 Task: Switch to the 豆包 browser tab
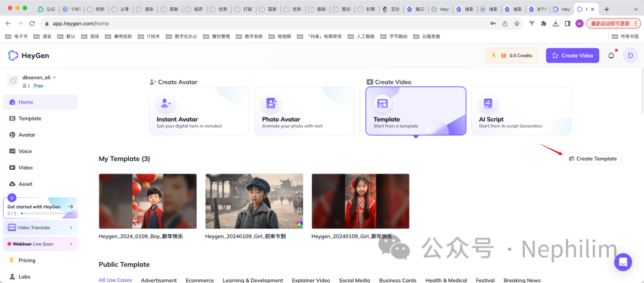391,9
